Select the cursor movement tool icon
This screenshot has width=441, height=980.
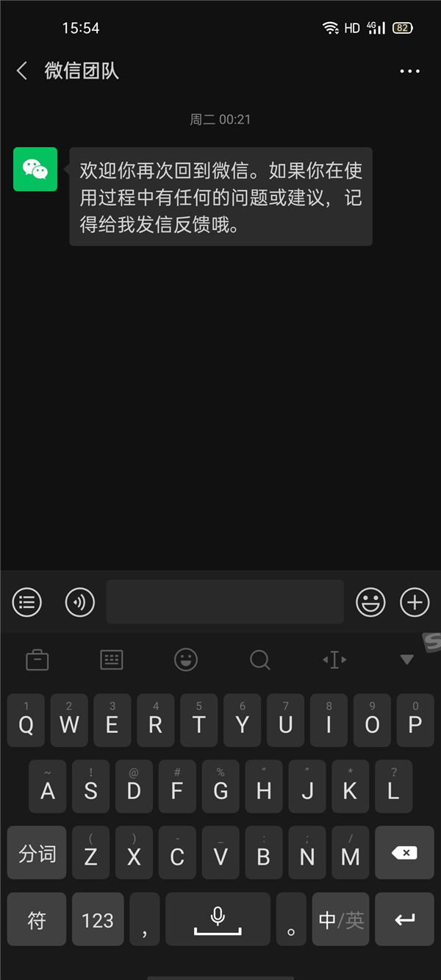334,659
